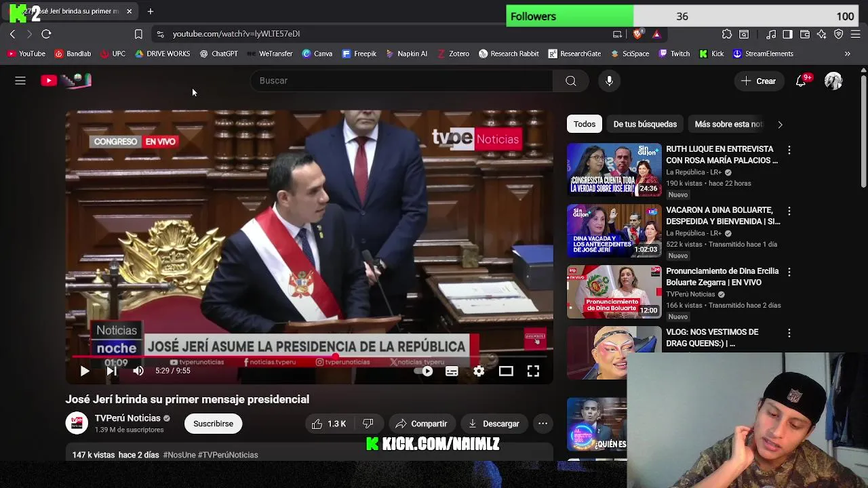Toggle subtitles in video player
Screen dimensions: 868x488
tap(452, 371)
